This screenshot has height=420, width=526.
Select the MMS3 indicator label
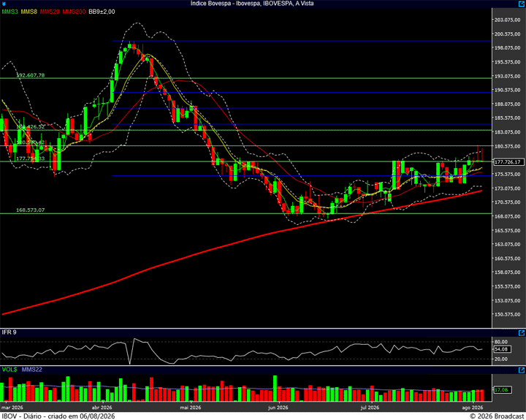10,12
